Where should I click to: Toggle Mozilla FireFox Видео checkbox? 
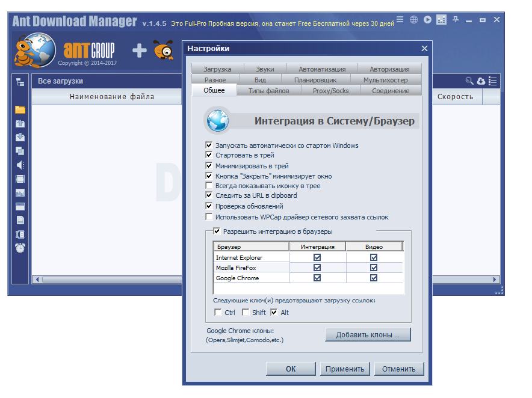coord(374,268)
